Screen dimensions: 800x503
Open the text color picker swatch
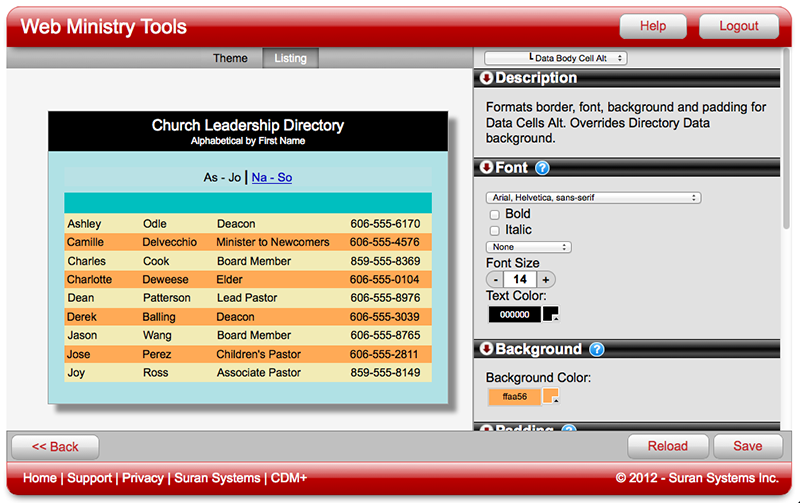coord(551,314)
